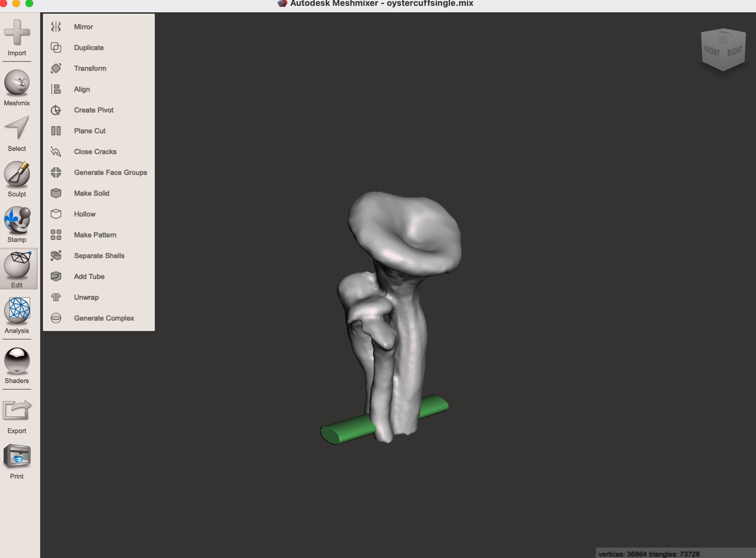Select Mirror from the Edit menu
Screen dimensions: 756x558
pos(83,27)
